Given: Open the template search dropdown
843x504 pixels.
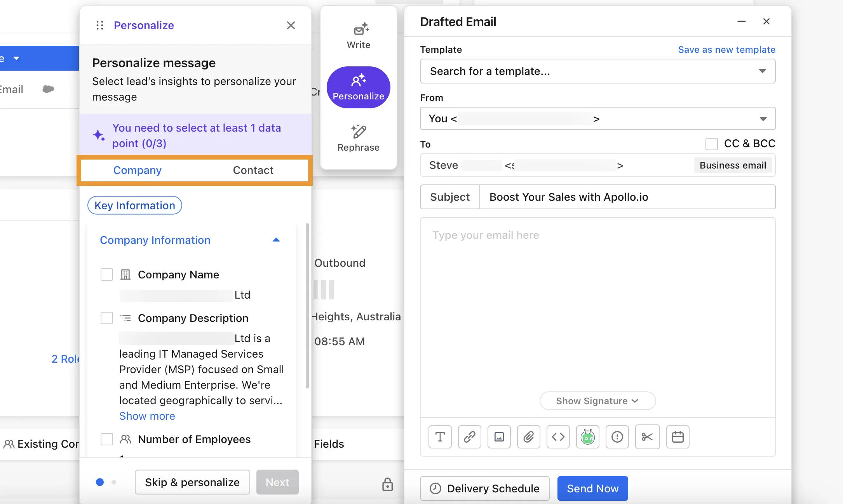Looking at the screenshot, I should [x=597, y=71].
